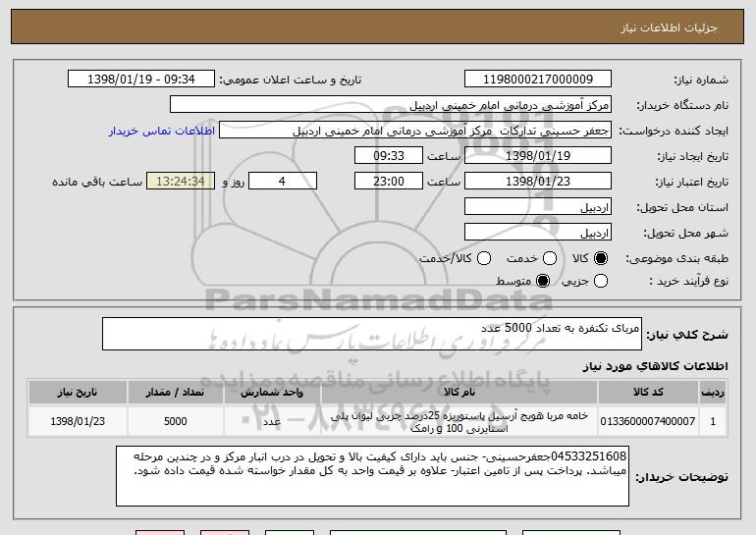The width and height of the screenshot is (756, 535).
Task: Click the تاریخ و ساعت اعلان عمومی label
Action: click(291, 80)
